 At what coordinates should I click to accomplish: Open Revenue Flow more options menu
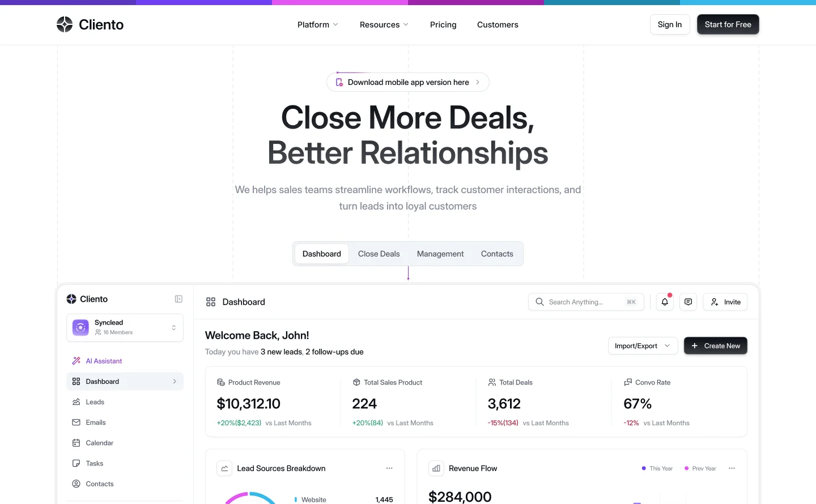pyautogui.click(x=732, y=468)
